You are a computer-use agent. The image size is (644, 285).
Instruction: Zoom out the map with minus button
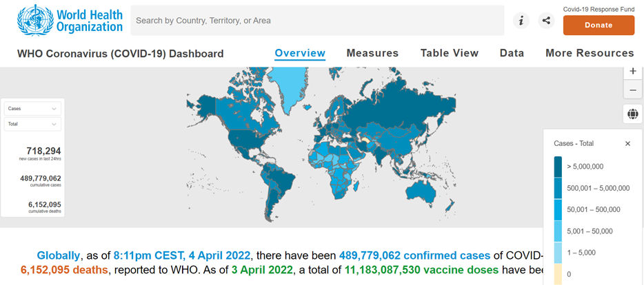tap(632, 90)
